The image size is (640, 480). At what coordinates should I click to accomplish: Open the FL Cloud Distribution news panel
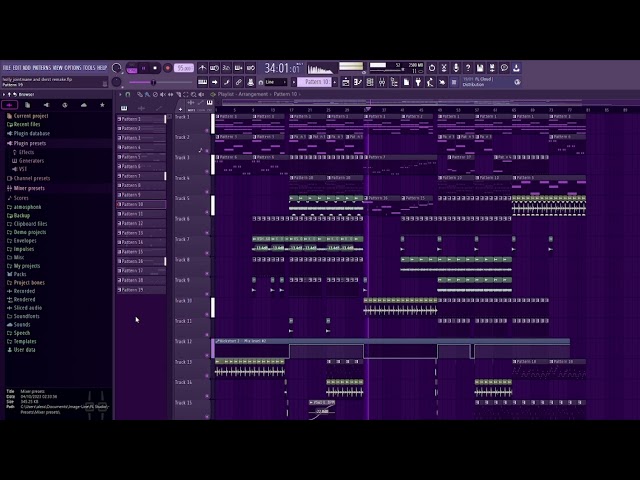(491, 82)
